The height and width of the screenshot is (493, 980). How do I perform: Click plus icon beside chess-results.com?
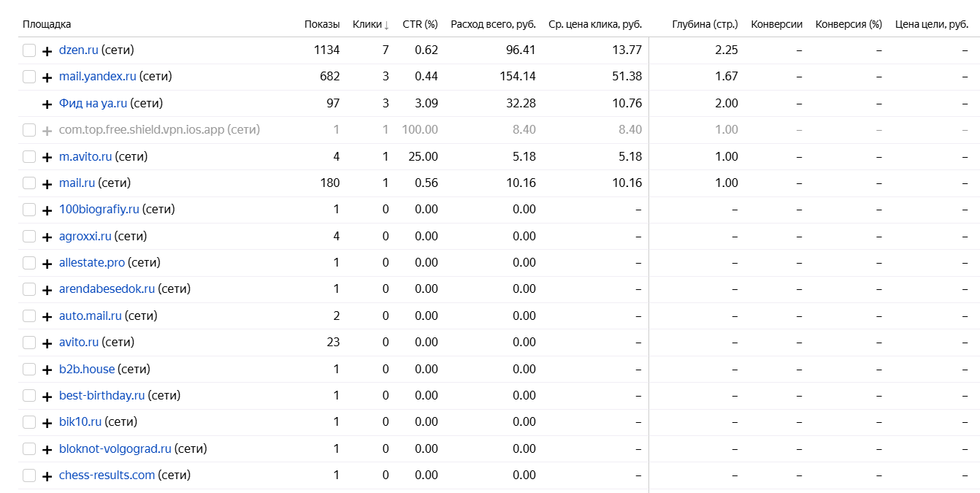pos(47,476)
